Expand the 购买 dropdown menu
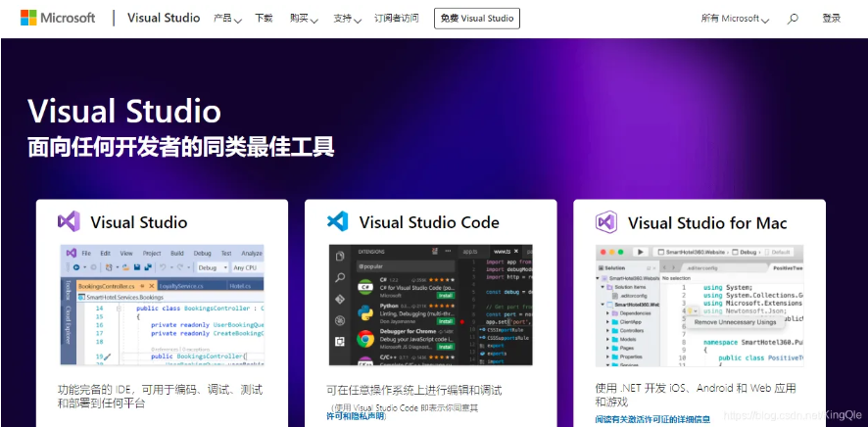Image resolution: width=868 pixels, height=427 pixels. tap(304, 19)
